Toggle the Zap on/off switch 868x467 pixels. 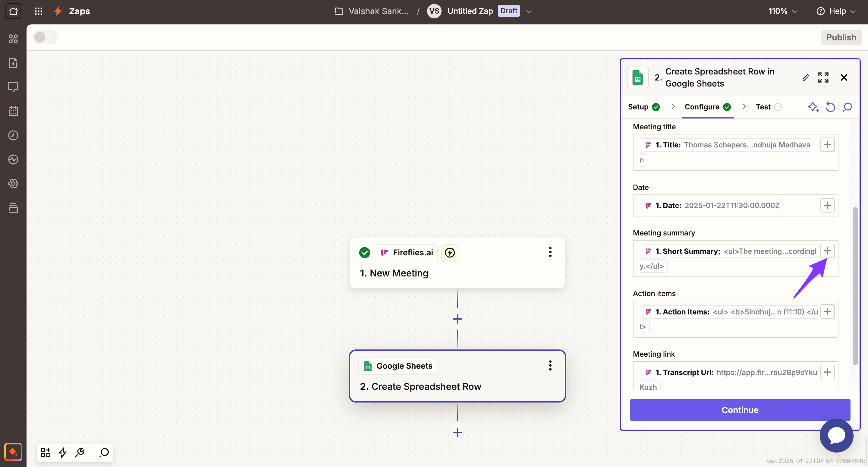tap(45, 37)
